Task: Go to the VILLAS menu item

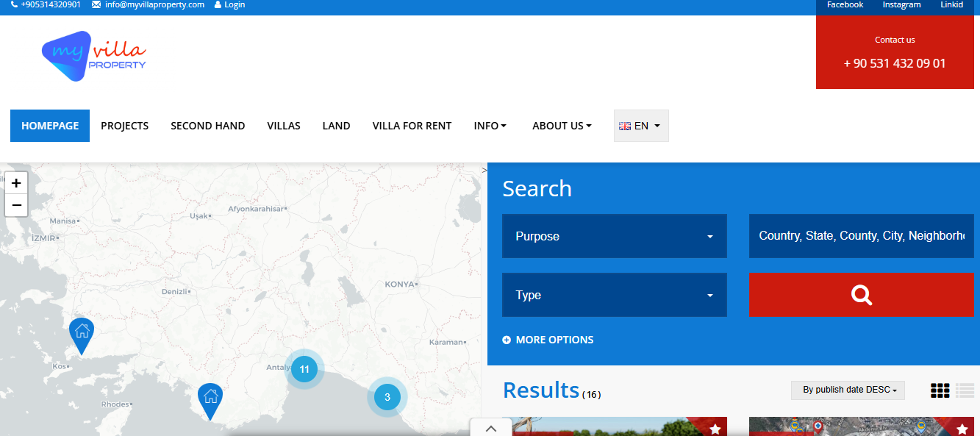Action: click(284, 126)
